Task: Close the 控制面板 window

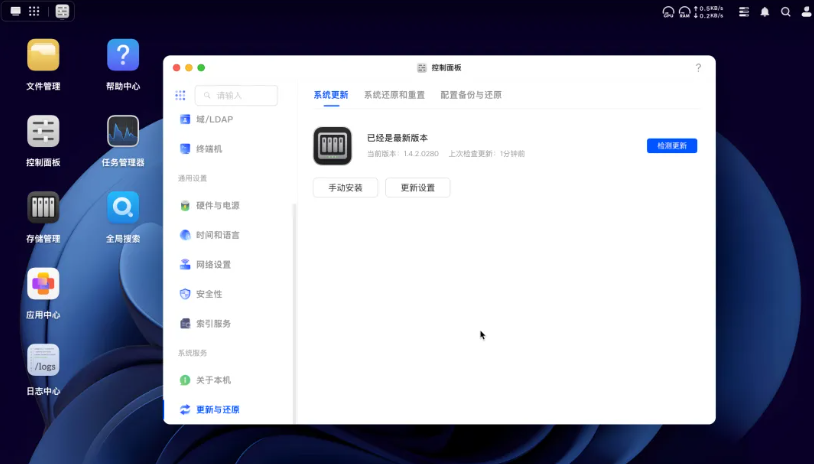Action: pyautogui.click(x=177, y=67)
